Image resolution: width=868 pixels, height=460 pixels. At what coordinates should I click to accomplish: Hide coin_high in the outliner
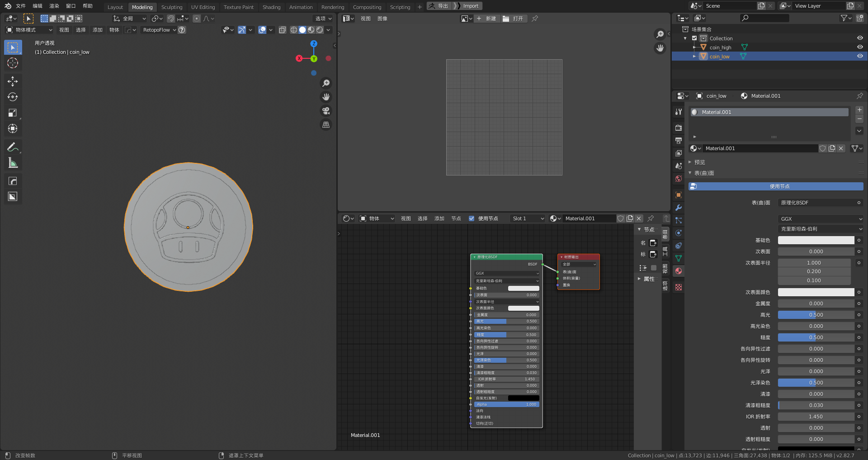860,47
